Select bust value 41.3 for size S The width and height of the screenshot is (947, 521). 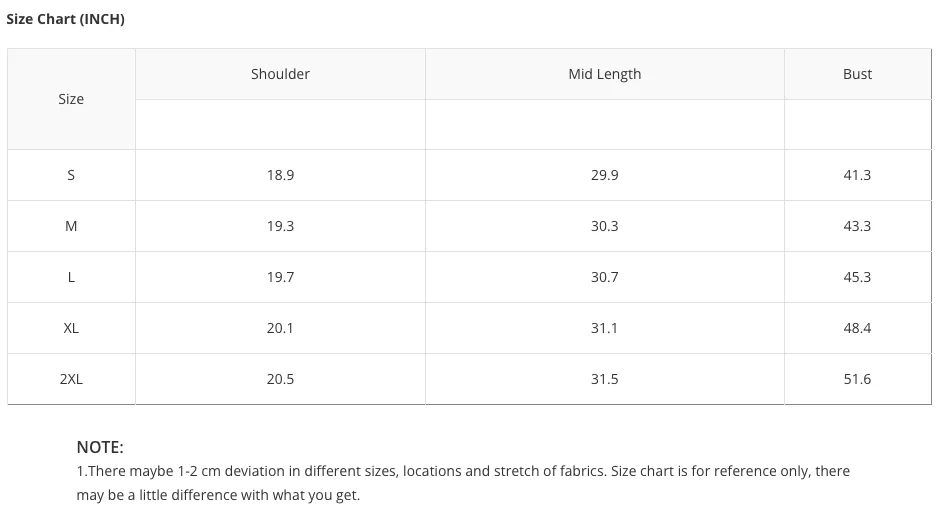click(x=858, y=175)
